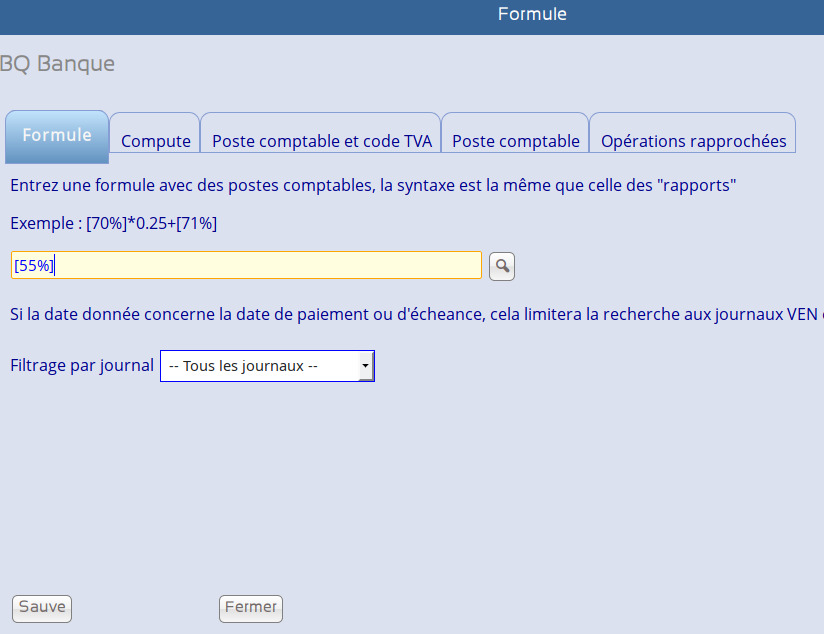
Task: Switch to the Formule tab
Action: click(57, 136)
